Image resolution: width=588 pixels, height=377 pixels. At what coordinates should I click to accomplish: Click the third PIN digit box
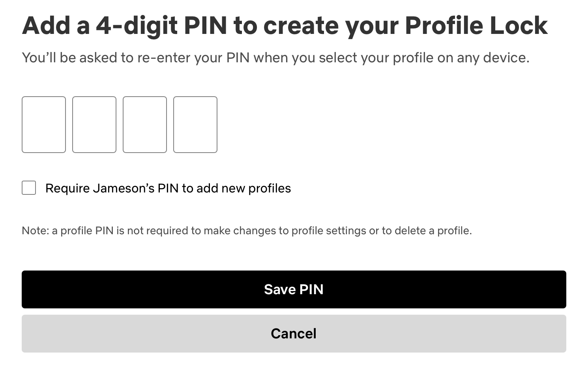(x=145, y=125)
